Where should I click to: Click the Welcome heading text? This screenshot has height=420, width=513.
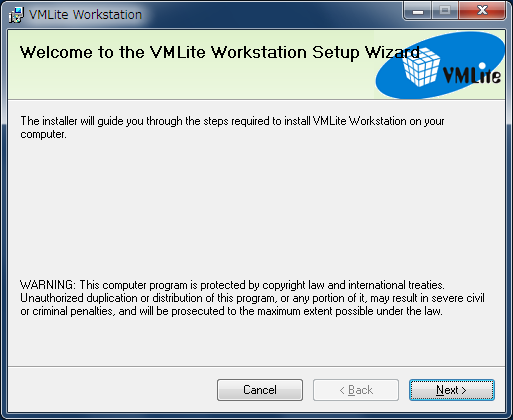click(x=220, y=53)
